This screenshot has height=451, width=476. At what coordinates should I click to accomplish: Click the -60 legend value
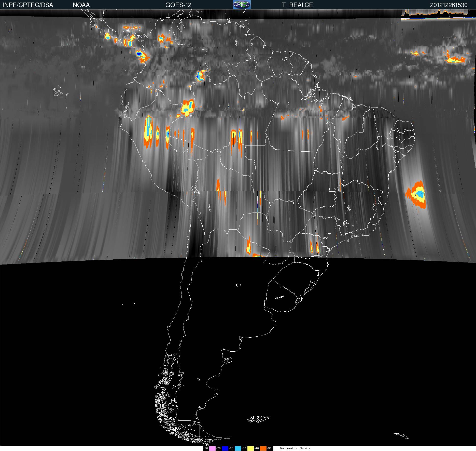[231, 448]
